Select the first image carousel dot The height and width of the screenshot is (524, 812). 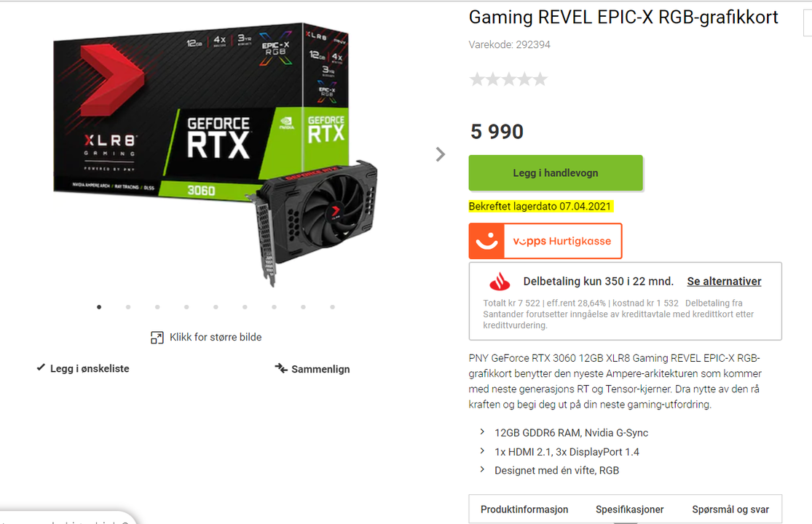(99, 307)
